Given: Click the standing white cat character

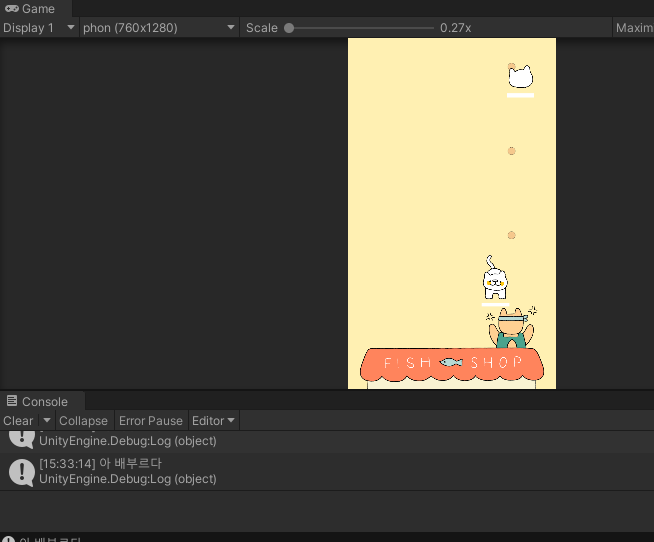Looking at the screenshot, I should pyautogui.click(x=495, y=278).
